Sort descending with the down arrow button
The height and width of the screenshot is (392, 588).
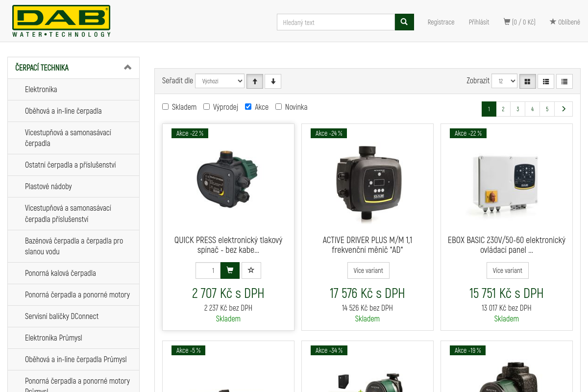tap(273, 81)
